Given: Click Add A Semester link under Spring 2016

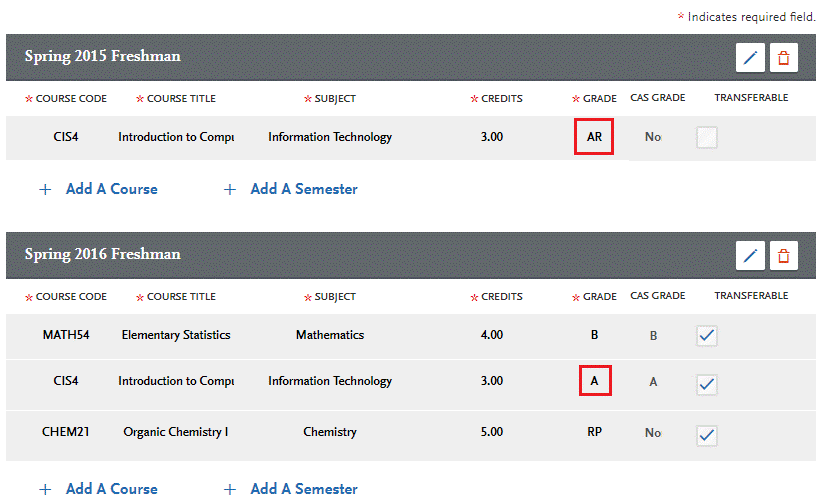Looking at the screenshot, I should point(303,489).
